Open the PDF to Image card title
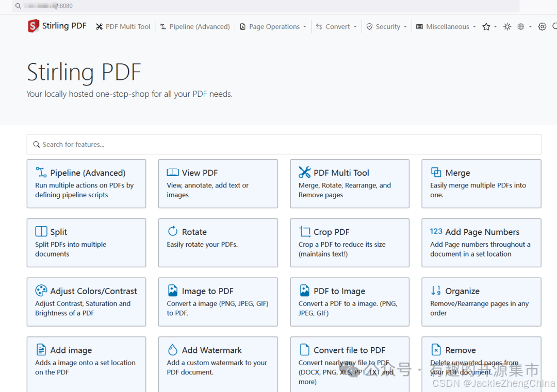Image resolution: width=557 pixels, height=392 pixels. click(339, 291)
